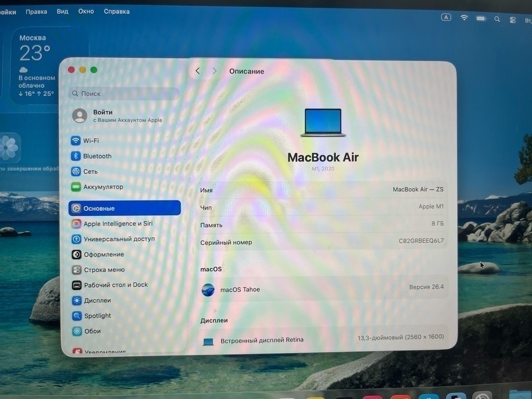Click the Wi-Fi status icon in menu bar
Screen dimensions: 532x399
(x=464, y=18)
